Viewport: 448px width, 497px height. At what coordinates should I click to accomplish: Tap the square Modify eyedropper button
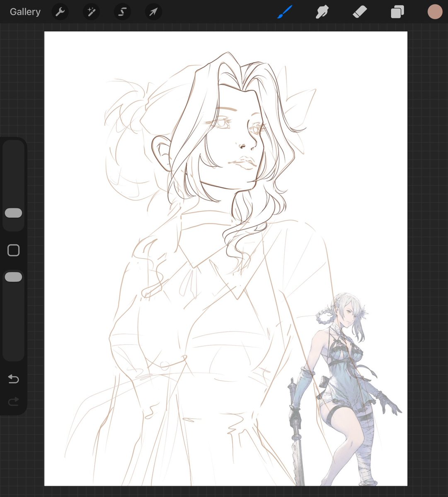13,250
